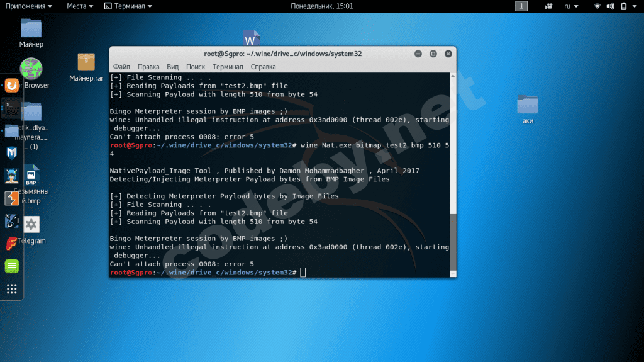The width and height of the screenshot is (644, 362).
Task: Open the battery status indicator
Action: coord(623,6)
